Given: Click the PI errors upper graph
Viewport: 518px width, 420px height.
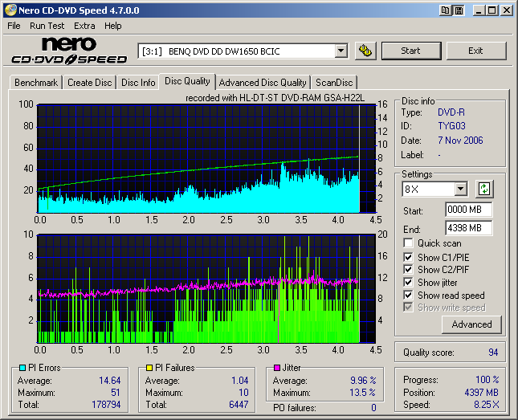Looking at the screenshot, I should (207, 159).
